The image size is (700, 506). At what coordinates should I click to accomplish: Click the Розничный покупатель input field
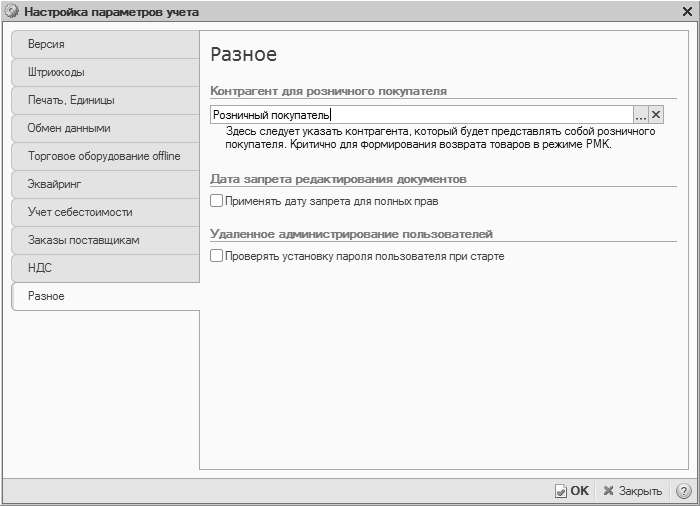(421, 115)
